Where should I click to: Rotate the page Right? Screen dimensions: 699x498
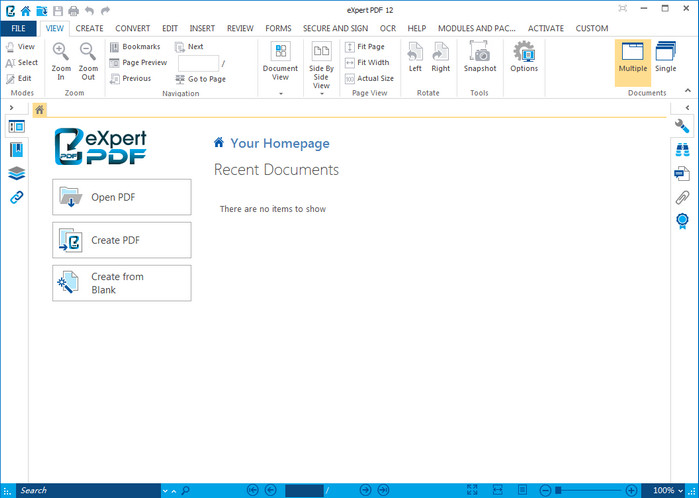[x=441, y=54]
